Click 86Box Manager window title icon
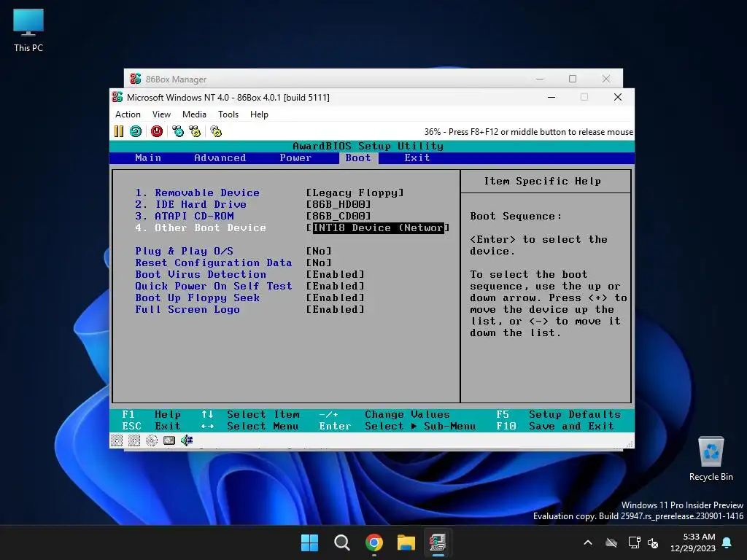Viewport: 747px width, 560px height. click(135, 79)
